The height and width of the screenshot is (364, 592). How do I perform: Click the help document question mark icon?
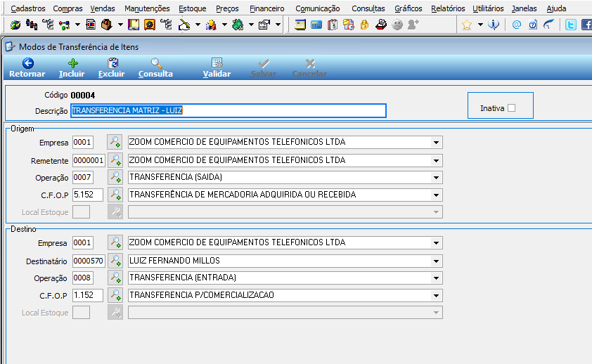(x=533, y=25)
